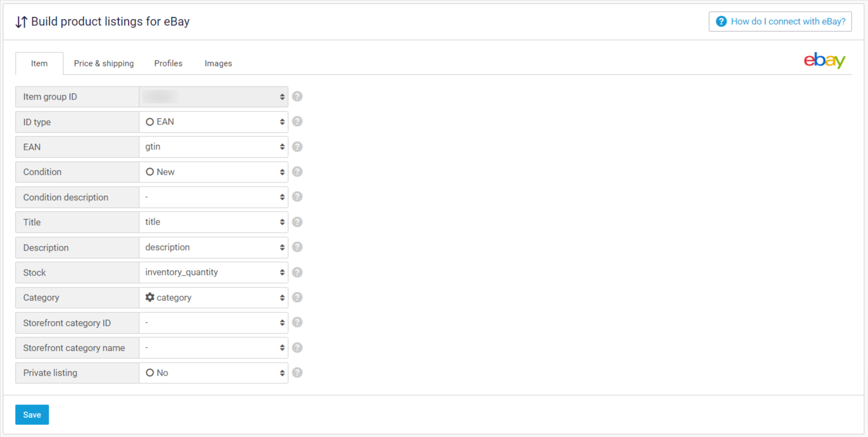Screen dimensions: 868x437
Task: Show help for the Title field
Action: click(x=297, y=222)
